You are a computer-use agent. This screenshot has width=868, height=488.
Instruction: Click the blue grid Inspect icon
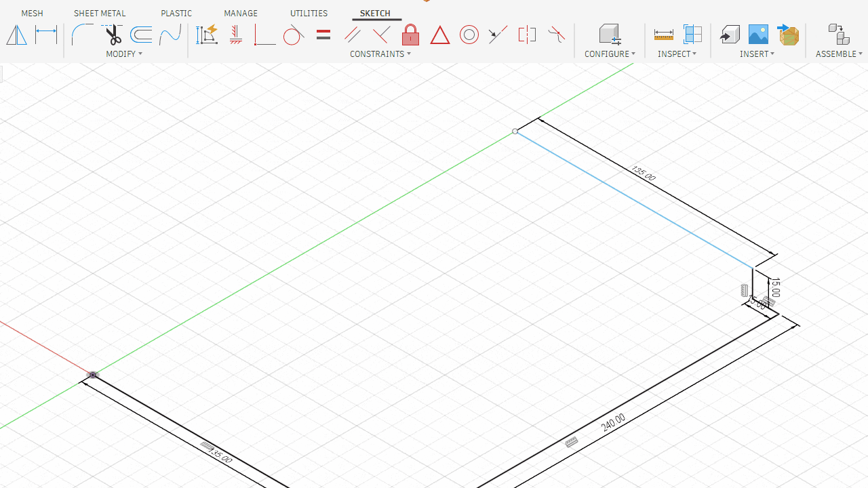pos(692,35)
